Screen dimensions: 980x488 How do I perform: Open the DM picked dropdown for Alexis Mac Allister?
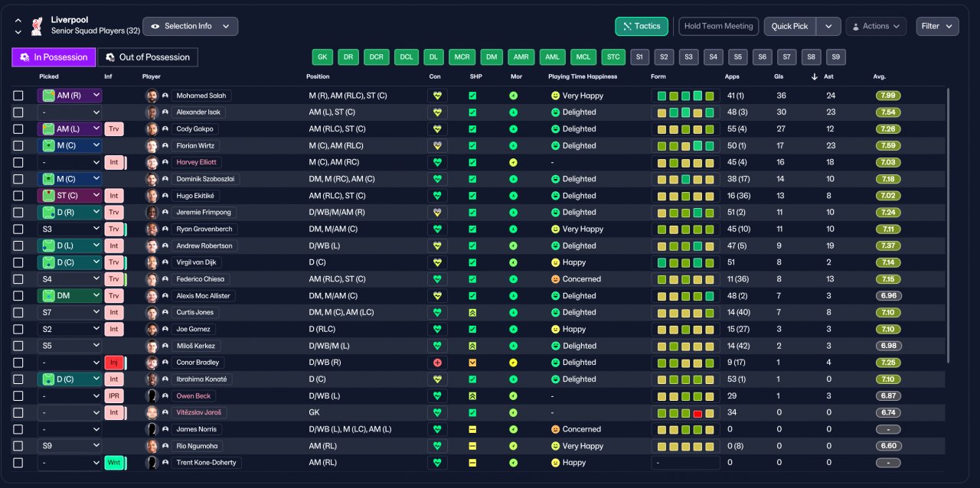pyautogui.click(x=70, y=296)
